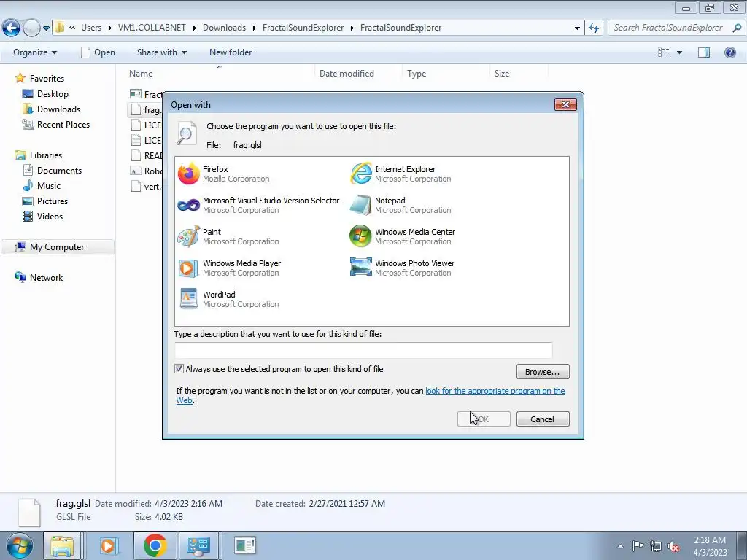Image resolution: width=747 pixels, height=560 pixels.
Task: Sort files by the Size column
Action: [x=519, y=74]
